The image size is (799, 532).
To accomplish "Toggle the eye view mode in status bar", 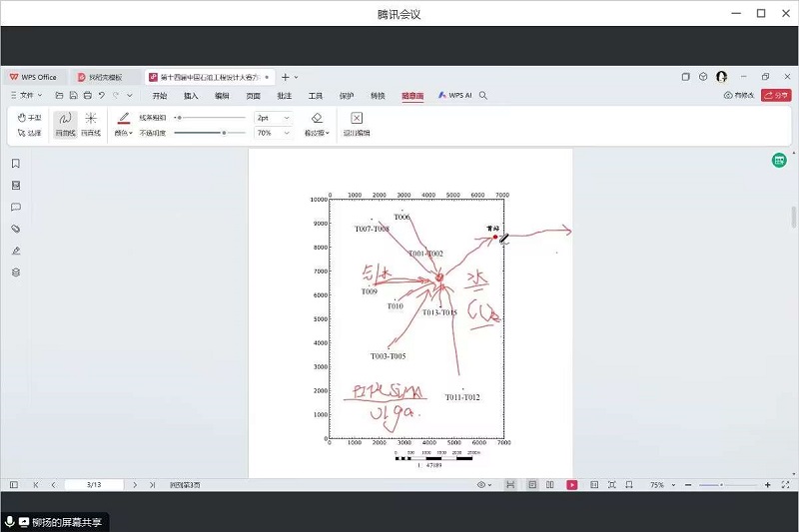I will coord(482,485).
